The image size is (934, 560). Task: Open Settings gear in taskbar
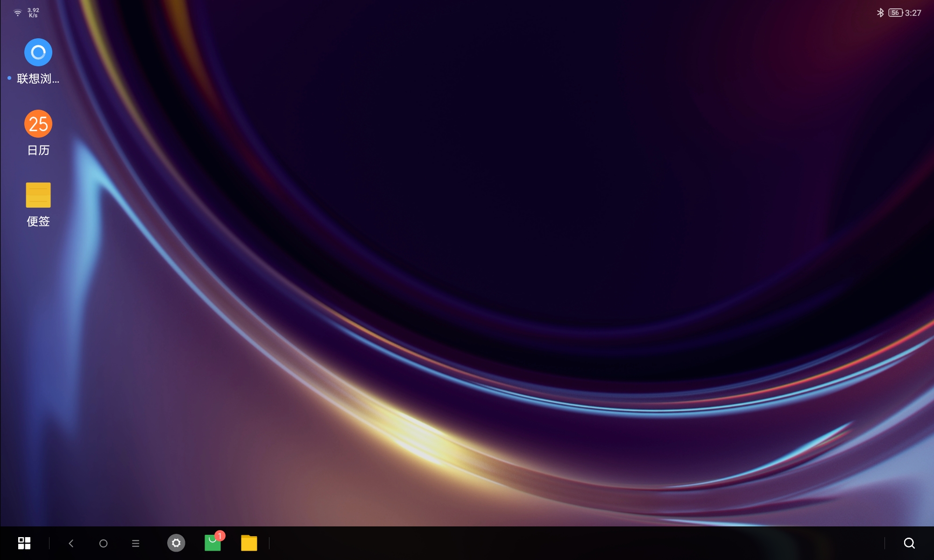coord(176,543)
